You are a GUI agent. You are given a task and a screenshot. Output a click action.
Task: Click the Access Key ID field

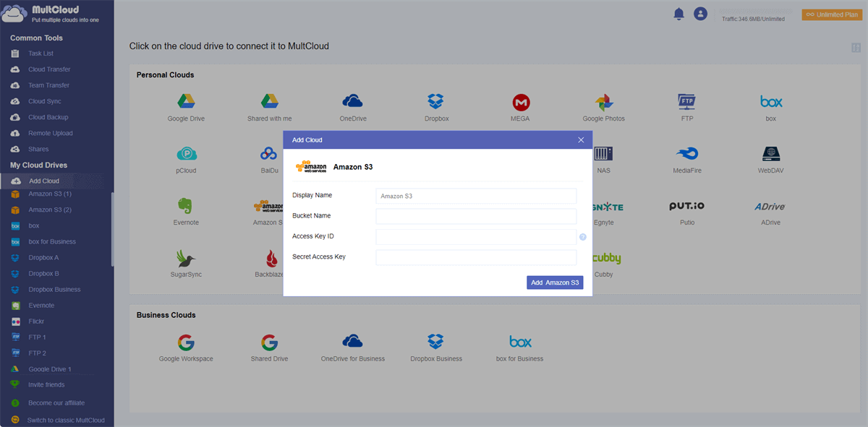point(476,237)
